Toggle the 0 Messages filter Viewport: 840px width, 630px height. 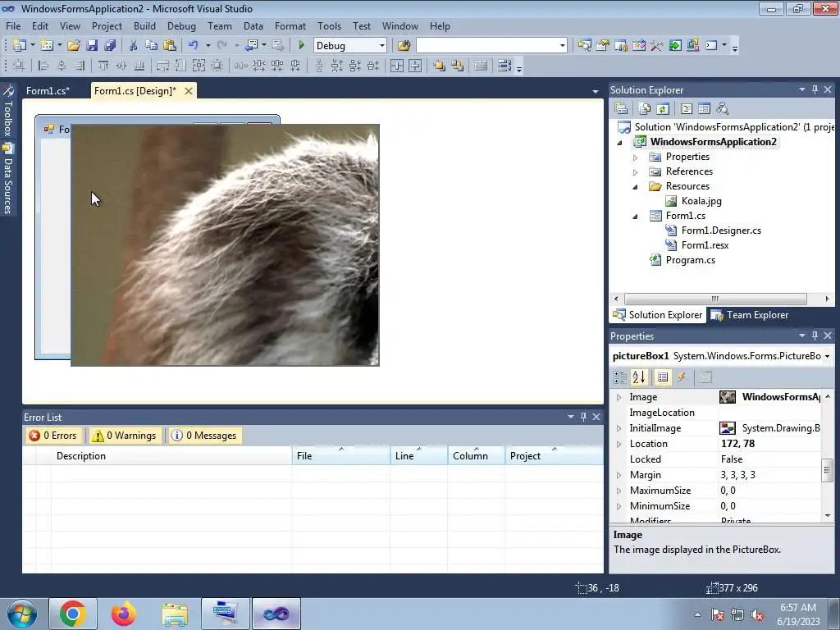[x=204, y=436]
